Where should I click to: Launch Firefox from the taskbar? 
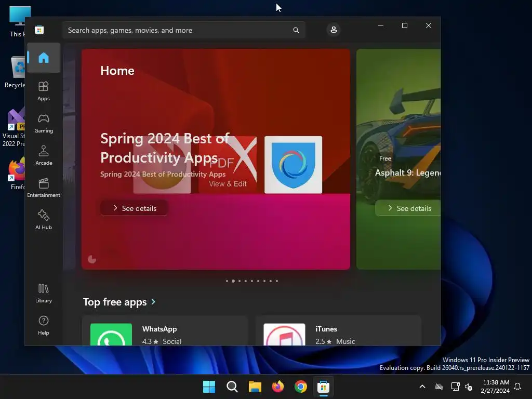point(278,387)
